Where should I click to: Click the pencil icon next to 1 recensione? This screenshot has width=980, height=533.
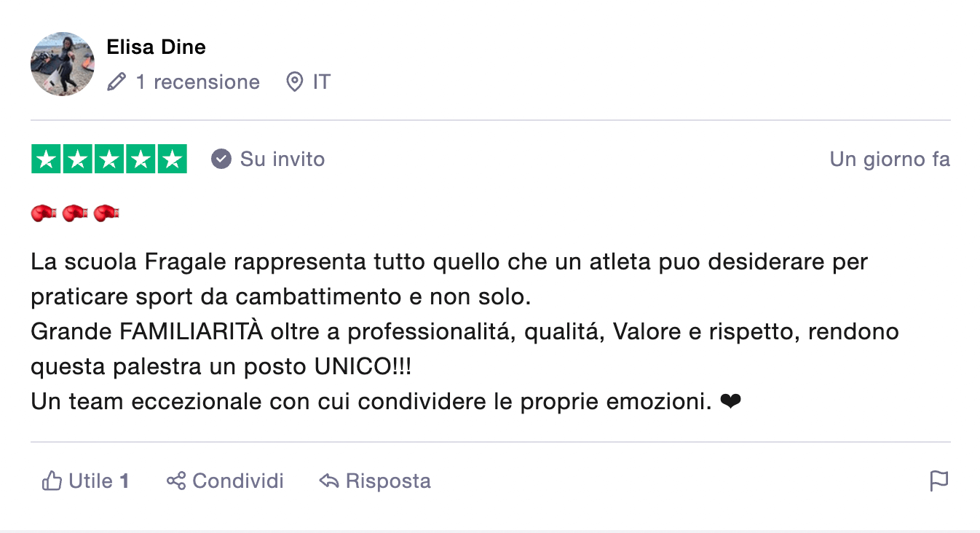point(116,82)
